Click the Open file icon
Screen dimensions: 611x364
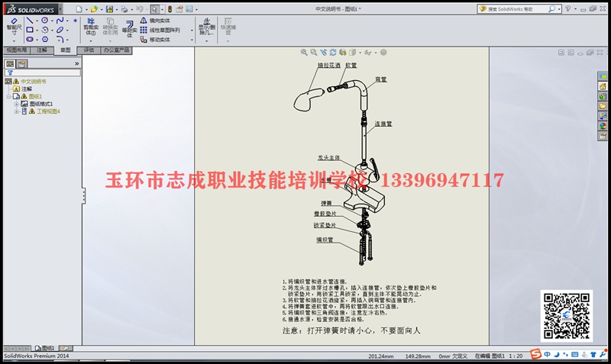point(94,9)
